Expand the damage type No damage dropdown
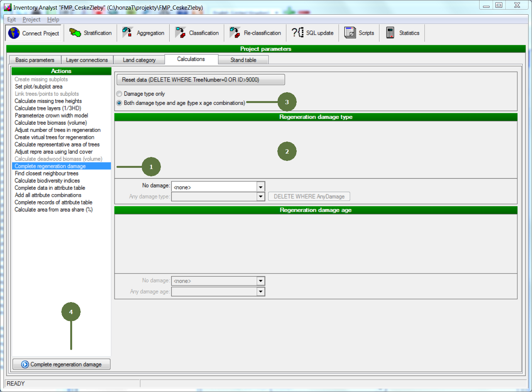This screenshot has height=392, width=532. click(x=261, y=187)
